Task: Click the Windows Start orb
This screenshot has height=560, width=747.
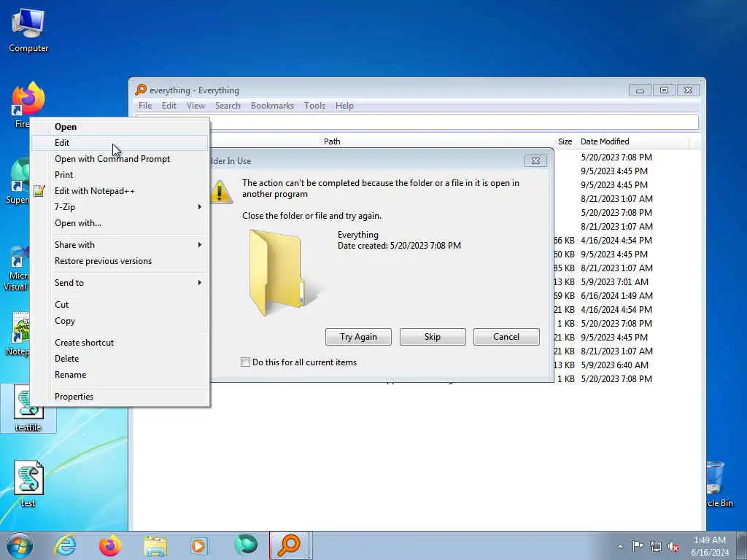Action: pyautogui.click(x=20, y=545)
